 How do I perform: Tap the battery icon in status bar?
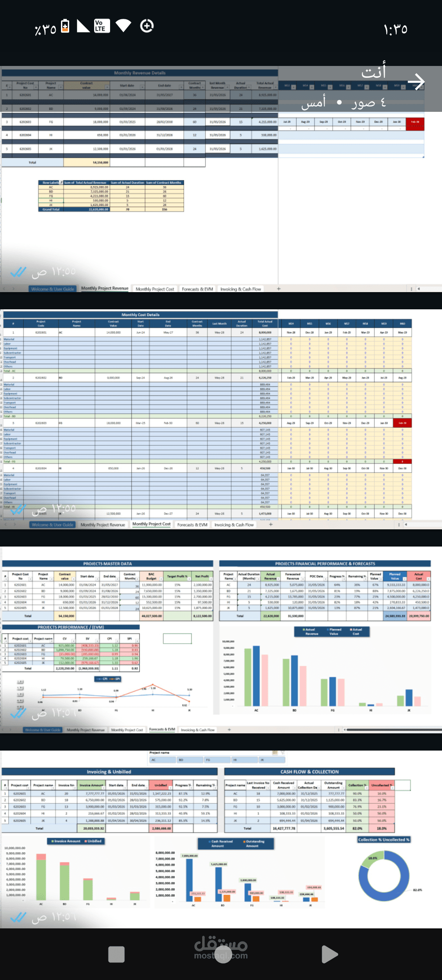tap(65, 26)
